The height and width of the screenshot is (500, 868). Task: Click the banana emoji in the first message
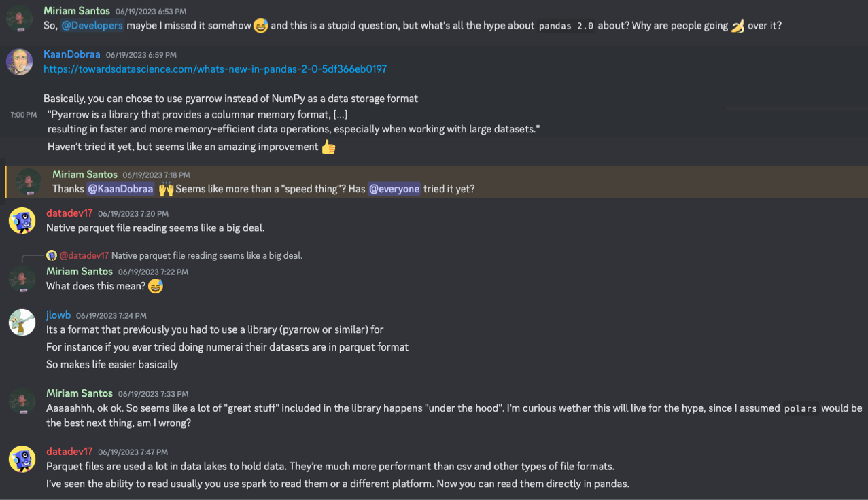pos(737,26)
